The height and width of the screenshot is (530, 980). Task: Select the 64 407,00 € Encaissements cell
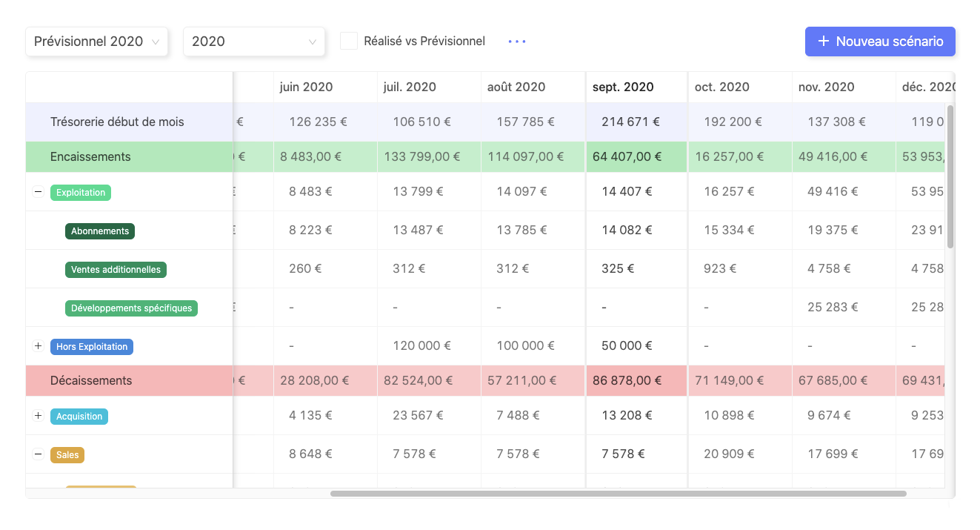click(x=636, y=156)
